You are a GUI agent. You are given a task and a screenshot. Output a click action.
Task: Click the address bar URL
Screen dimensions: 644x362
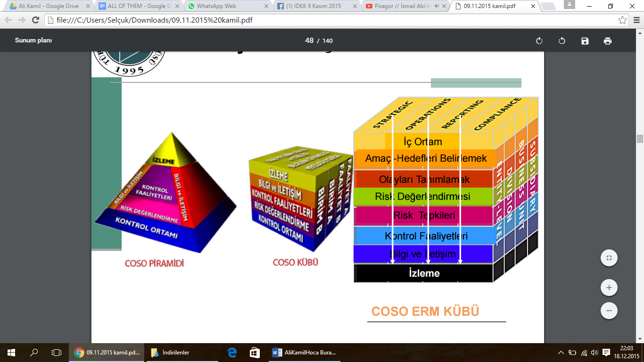[x=156, y=20]
